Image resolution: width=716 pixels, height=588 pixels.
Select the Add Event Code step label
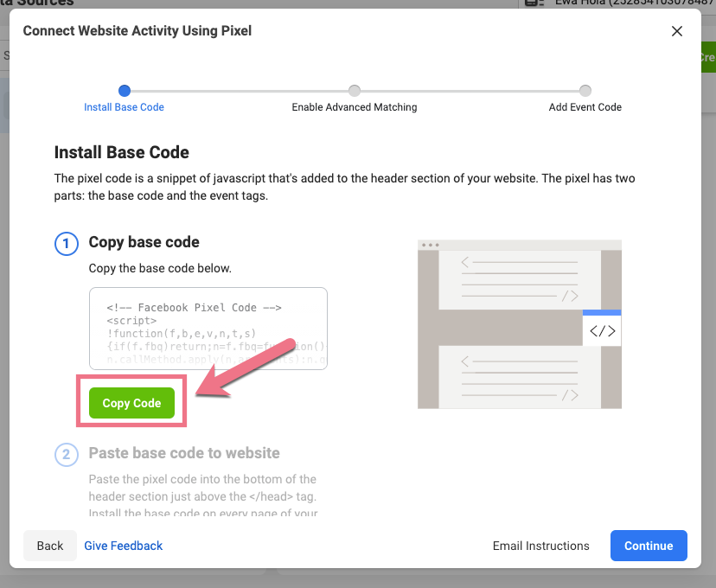pos(585,107)
